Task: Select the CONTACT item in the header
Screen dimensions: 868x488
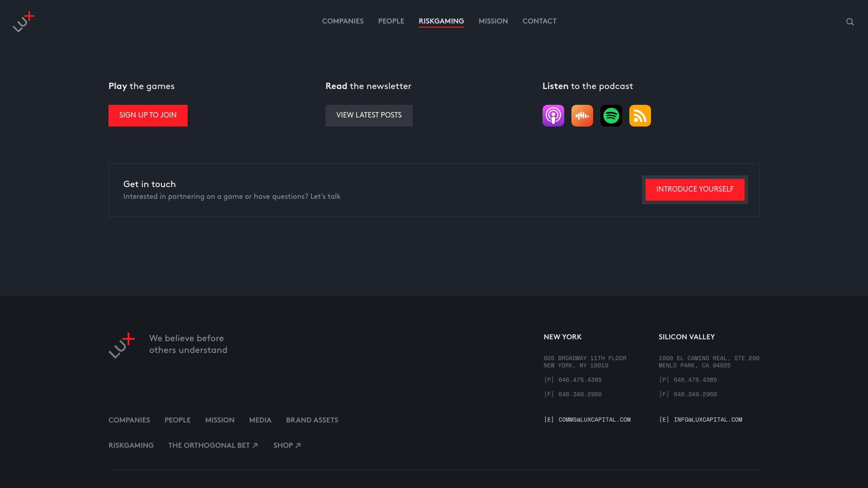Action: 539,21
